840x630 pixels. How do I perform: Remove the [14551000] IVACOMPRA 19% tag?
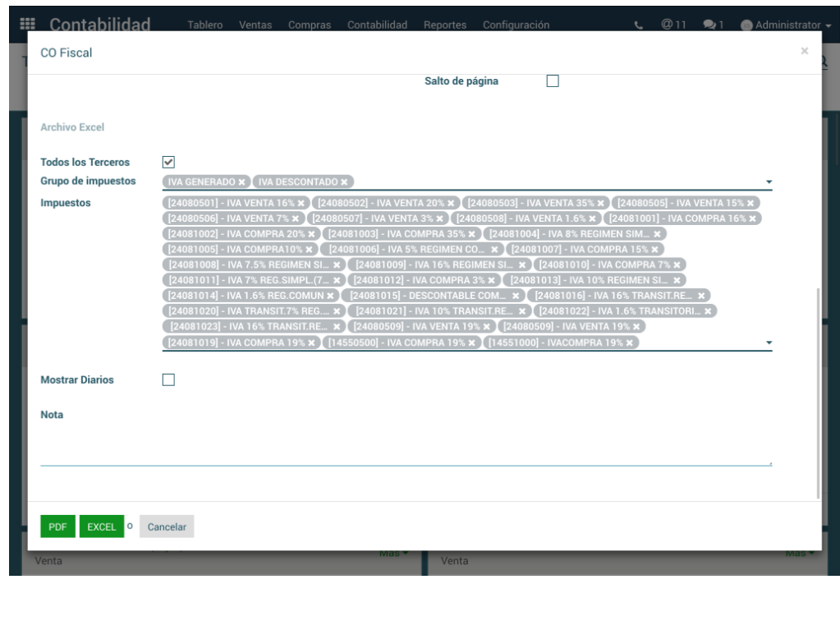(629, 343)
